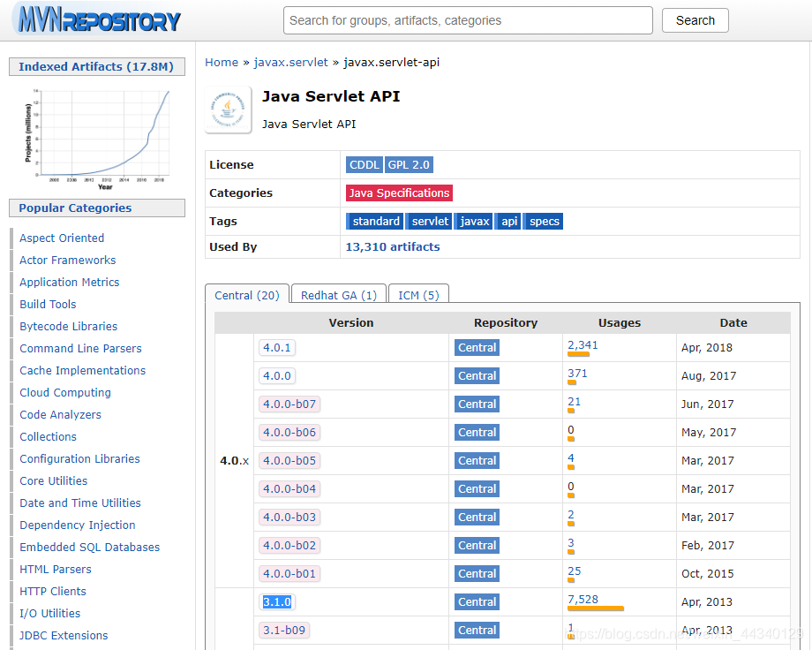Open the Home breadcrumb link

222,62
